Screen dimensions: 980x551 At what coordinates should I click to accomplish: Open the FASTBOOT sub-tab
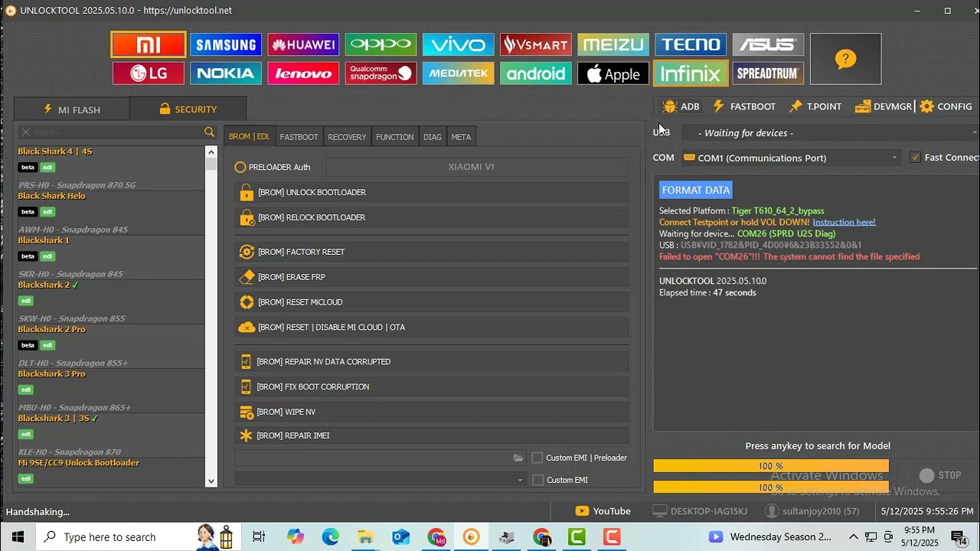299,137
